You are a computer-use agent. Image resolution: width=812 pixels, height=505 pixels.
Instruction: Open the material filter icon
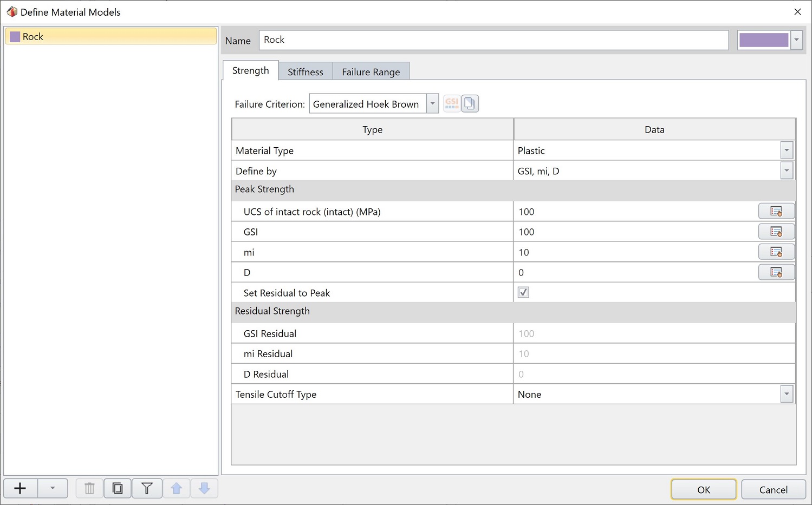pyautogui.click(x=147, y=488)
